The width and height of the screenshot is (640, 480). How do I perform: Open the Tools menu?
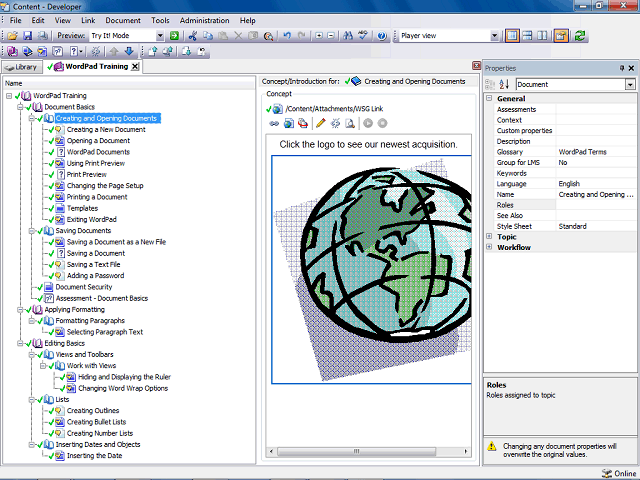(160, 20)
